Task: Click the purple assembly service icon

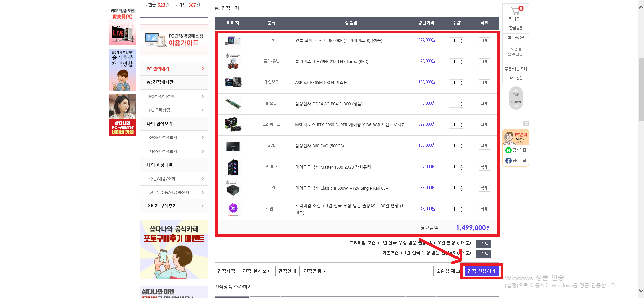Action: click(x=233, y=209)
